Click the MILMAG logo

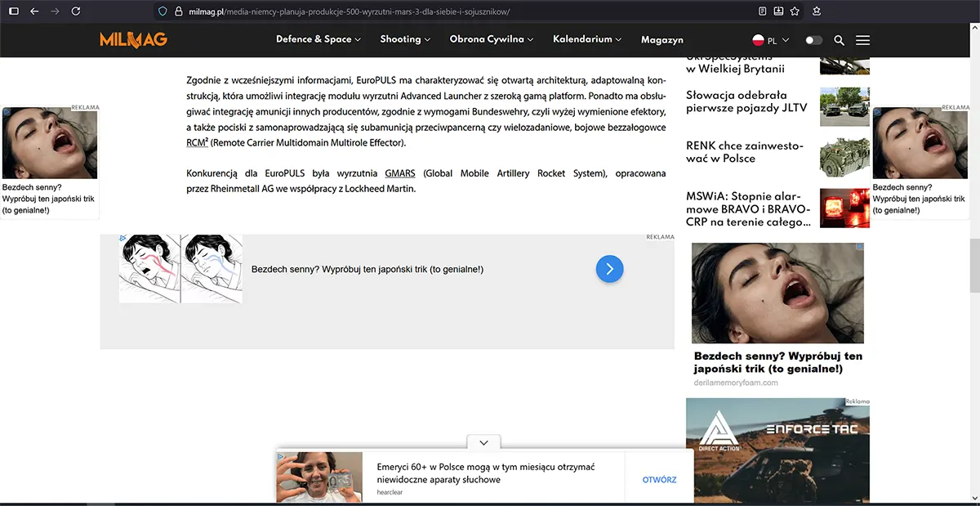click(x=132, y=39)
